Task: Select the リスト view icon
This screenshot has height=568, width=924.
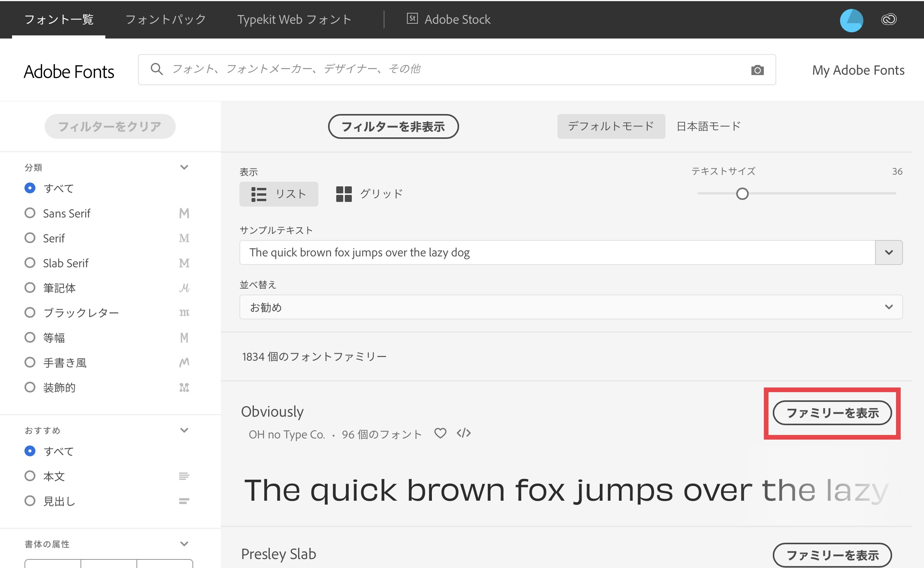Action: click(x=259, y=194)
